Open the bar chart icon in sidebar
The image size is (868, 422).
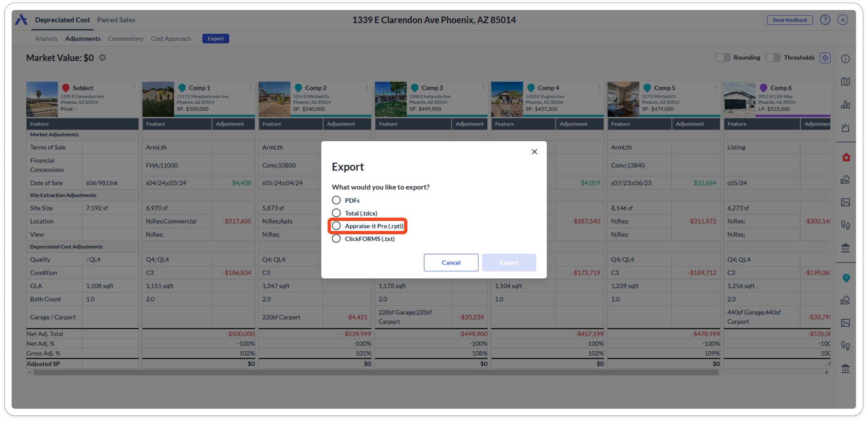[845, 105]
